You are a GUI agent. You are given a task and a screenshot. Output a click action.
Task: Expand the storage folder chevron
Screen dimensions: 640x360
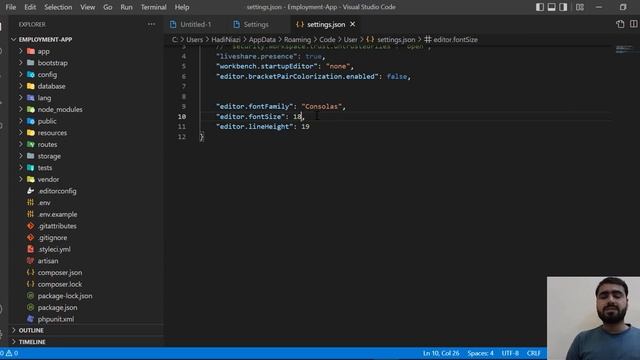(21, 156)
